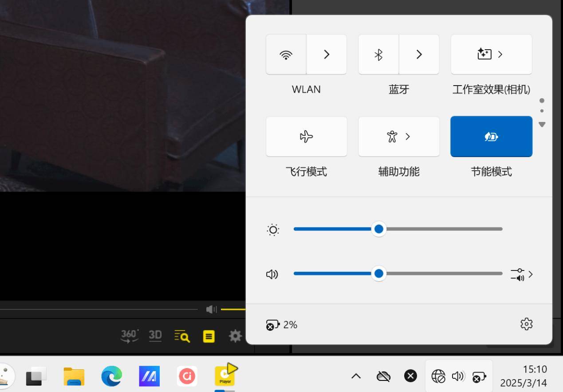Open battery settings showing 2%
This screenshot has width=563, height=392.
click(282, 325)
